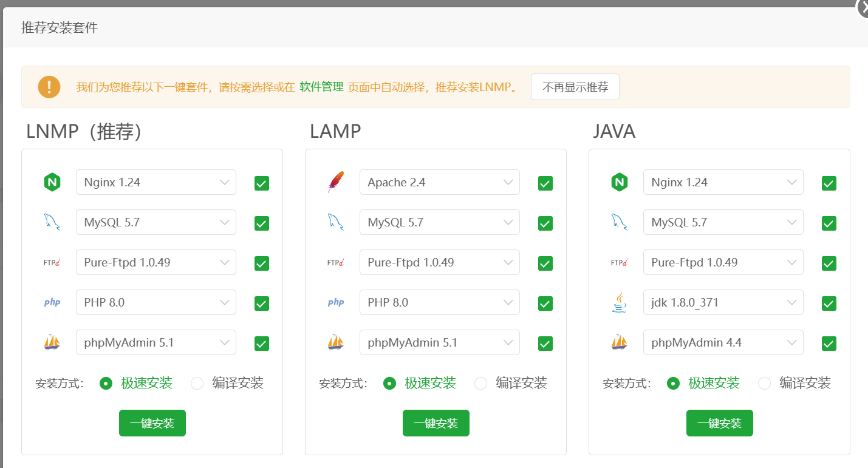The image size is (868, 468).
Task: Select 极速安装 radio in LAMP panel
Action: pos(390,383)
